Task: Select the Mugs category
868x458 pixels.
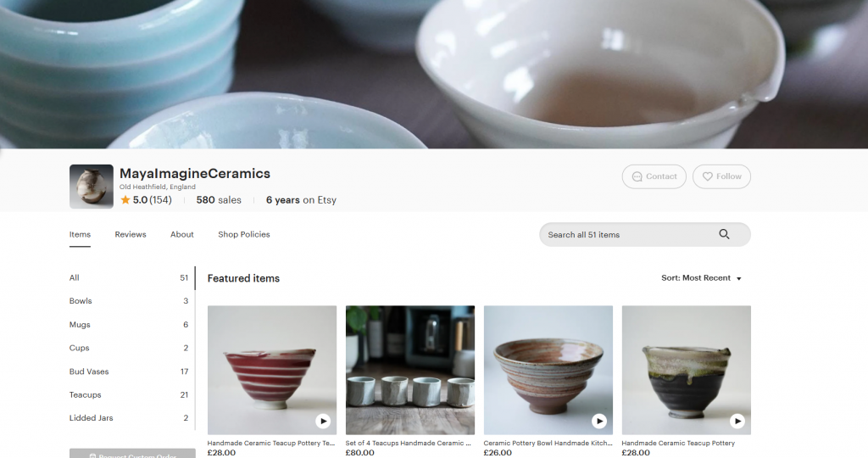Action: coord(80,325)
